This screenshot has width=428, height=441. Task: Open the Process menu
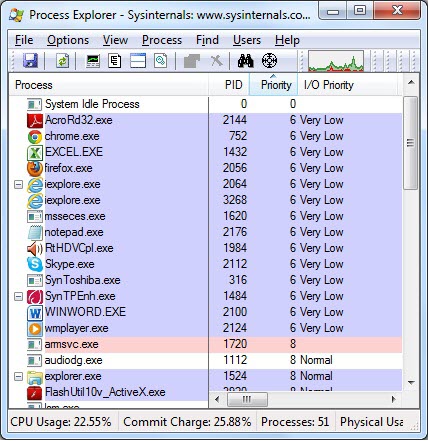[x=162, y=40]
